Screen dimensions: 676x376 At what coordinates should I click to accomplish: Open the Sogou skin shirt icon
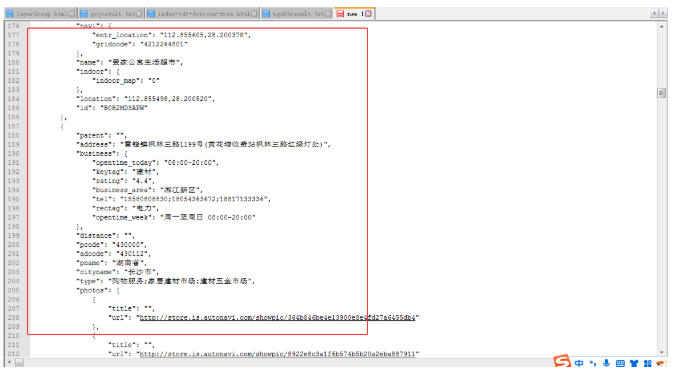point(634,363)
